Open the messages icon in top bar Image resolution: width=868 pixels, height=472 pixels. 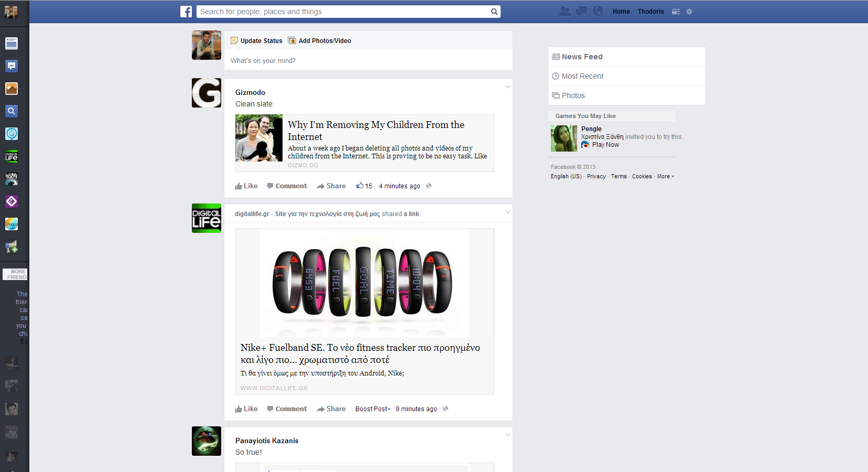[x=581, y=12]
